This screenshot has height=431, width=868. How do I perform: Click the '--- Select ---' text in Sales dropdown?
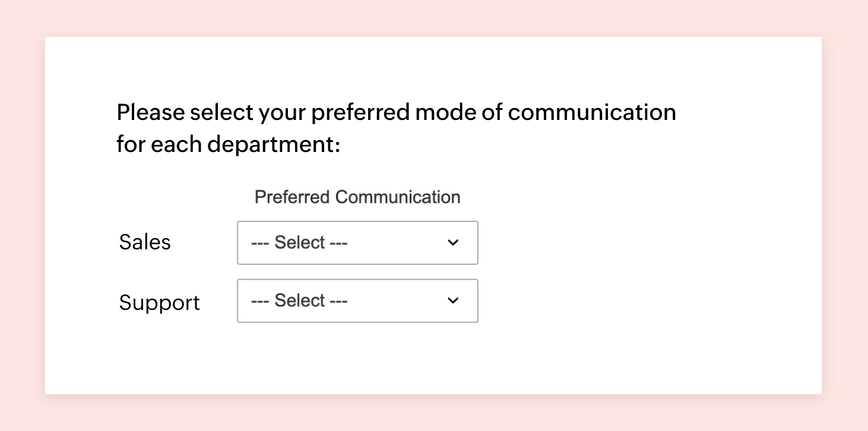[x=299, y=242]
